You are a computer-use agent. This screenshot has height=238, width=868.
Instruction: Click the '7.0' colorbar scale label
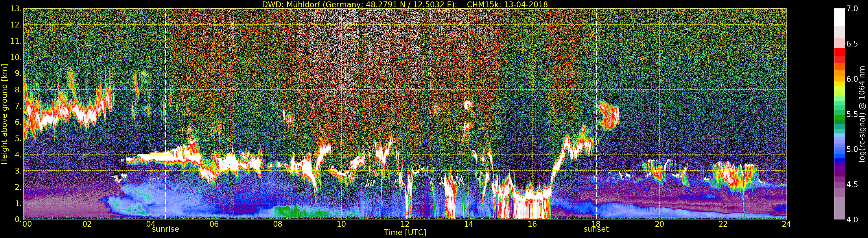852,9
